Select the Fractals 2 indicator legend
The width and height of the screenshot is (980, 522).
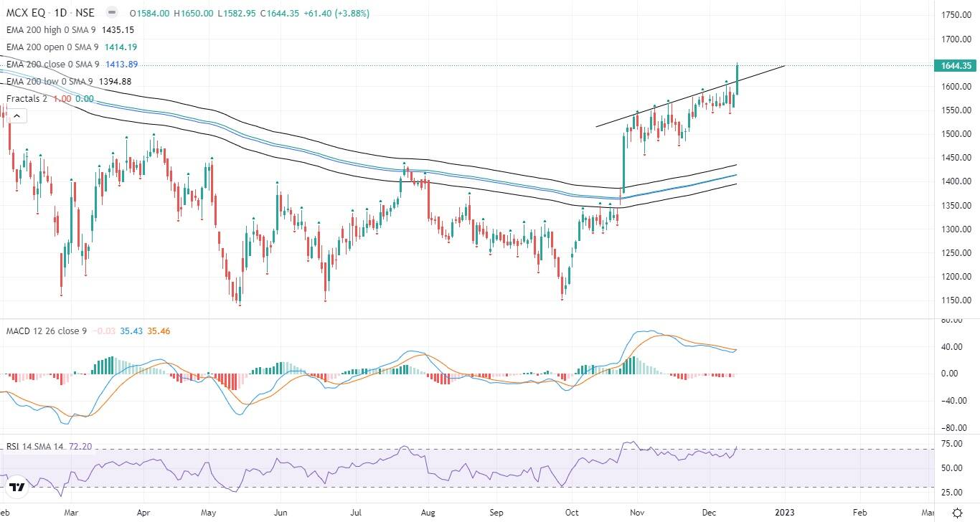(27, 98)
